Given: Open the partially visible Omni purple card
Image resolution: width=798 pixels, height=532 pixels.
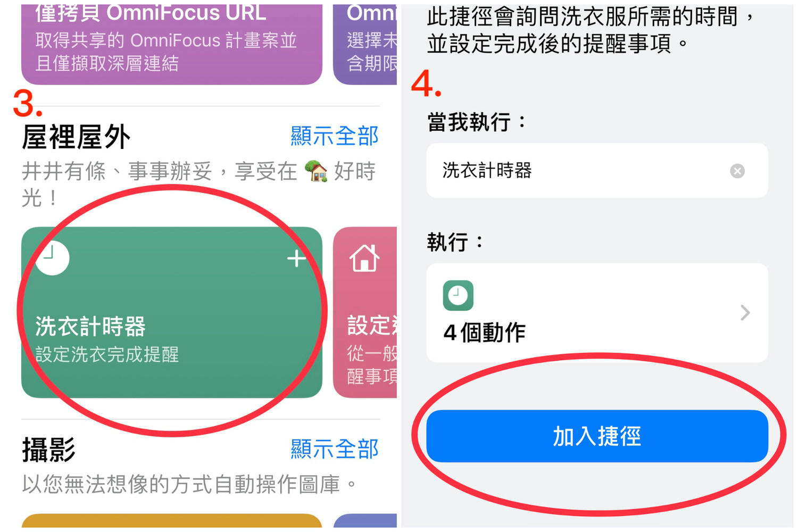Looking at the screenshot, I should point(365,44).
